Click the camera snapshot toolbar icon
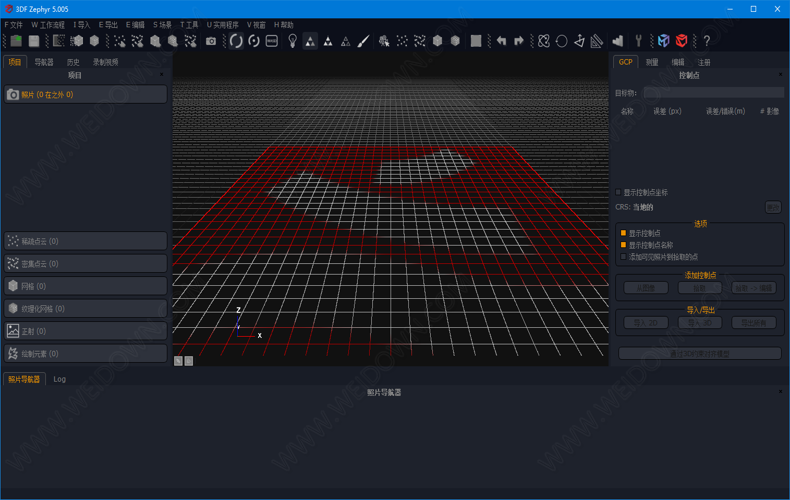 [x=211, y=41]
